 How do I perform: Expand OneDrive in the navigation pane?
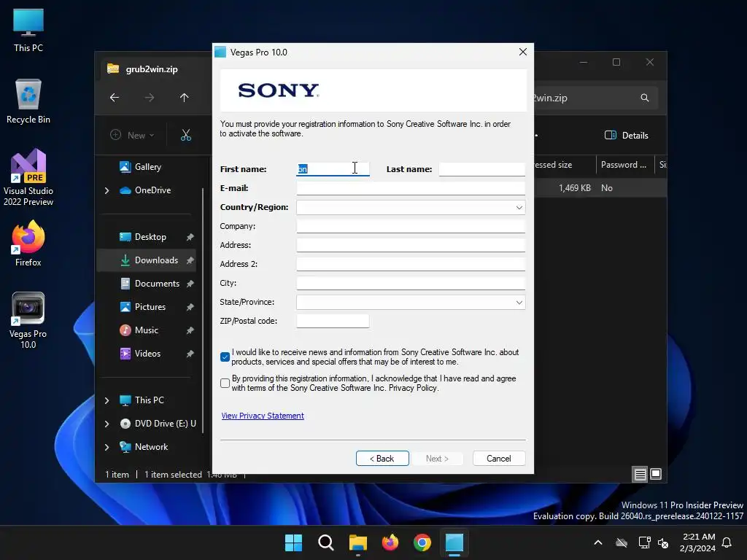point(107,190)
